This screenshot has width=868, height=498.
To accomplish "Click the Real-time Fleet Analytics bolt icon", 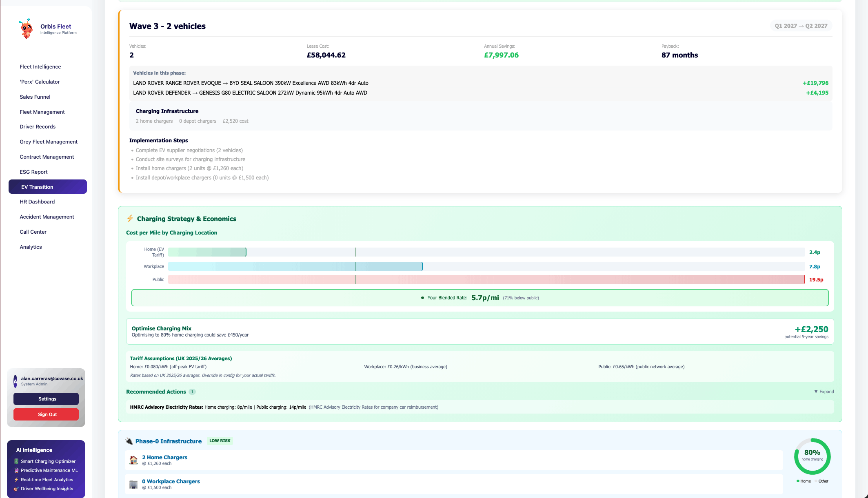I will click(x=16, y=480).
